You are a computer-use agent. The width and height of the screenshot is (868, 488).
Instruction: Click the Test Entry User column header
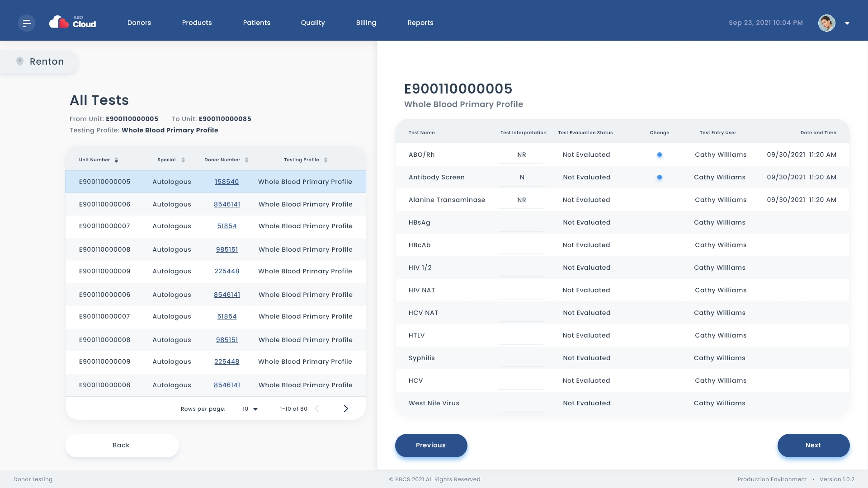coord(718,133)
